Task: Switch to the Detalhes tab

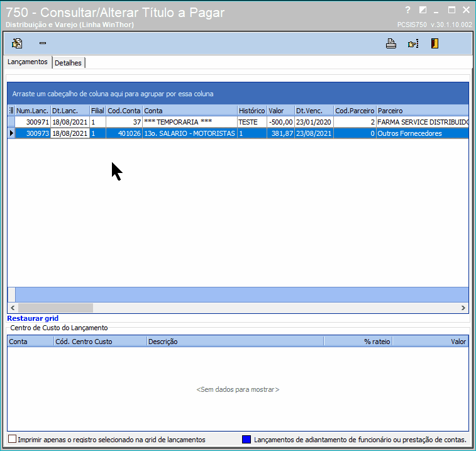Action: [x=69, y=63]
